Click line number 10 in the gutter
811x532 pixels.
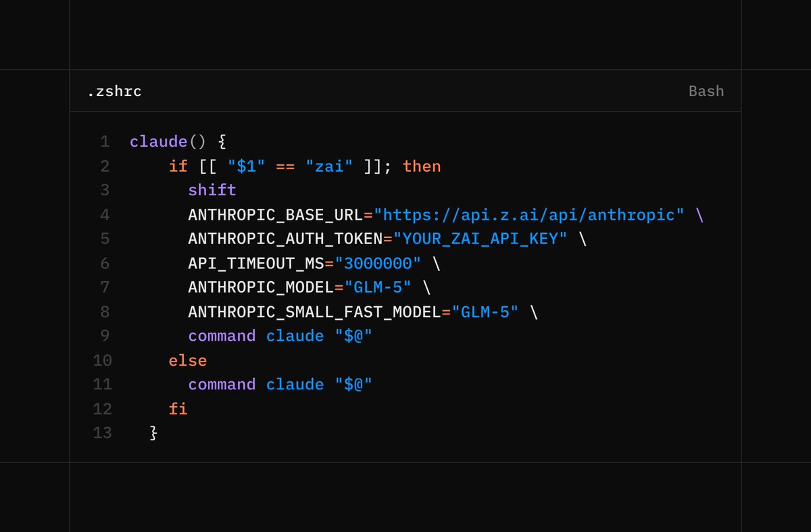coord(102,360)
